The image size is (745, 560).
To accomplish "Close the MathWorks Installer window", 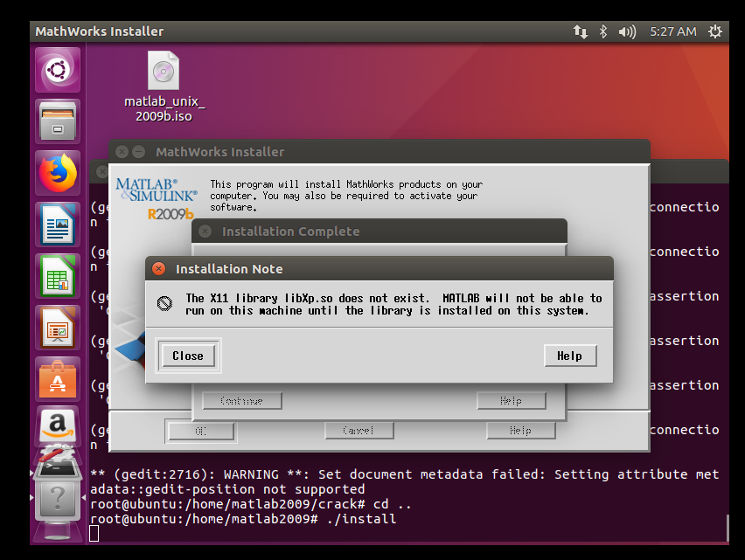I will point(122,152).
